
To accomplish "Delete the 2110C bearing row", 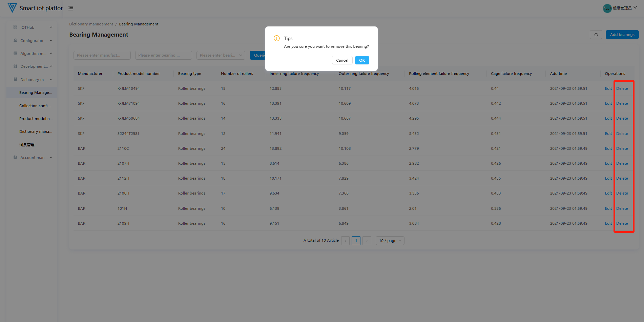I will click(x=622, y=148).
